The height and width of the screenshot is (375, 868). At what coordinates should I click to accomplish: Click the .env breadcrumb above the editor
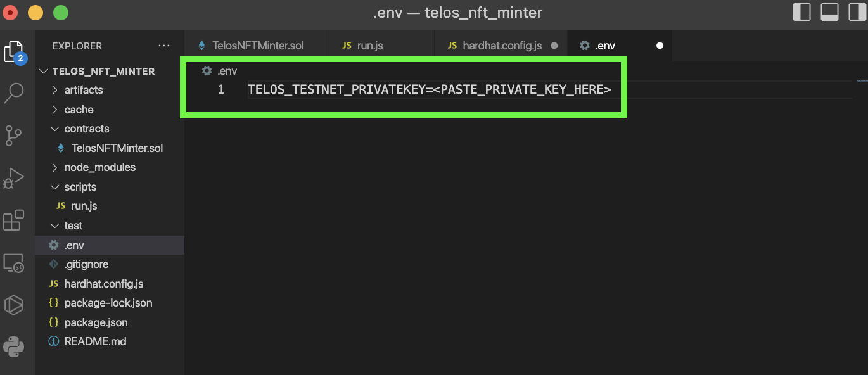point(227,71)
